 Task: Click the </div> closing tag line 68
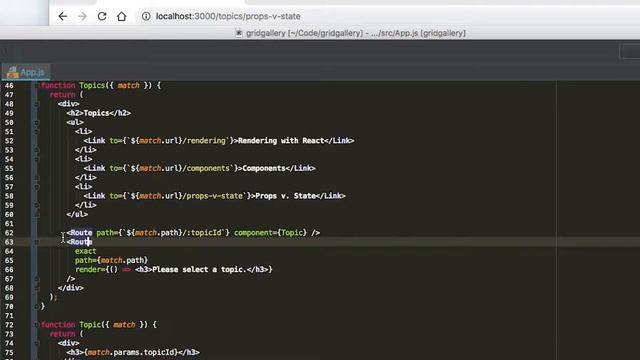pyautogui.click(x=71, y=288)
